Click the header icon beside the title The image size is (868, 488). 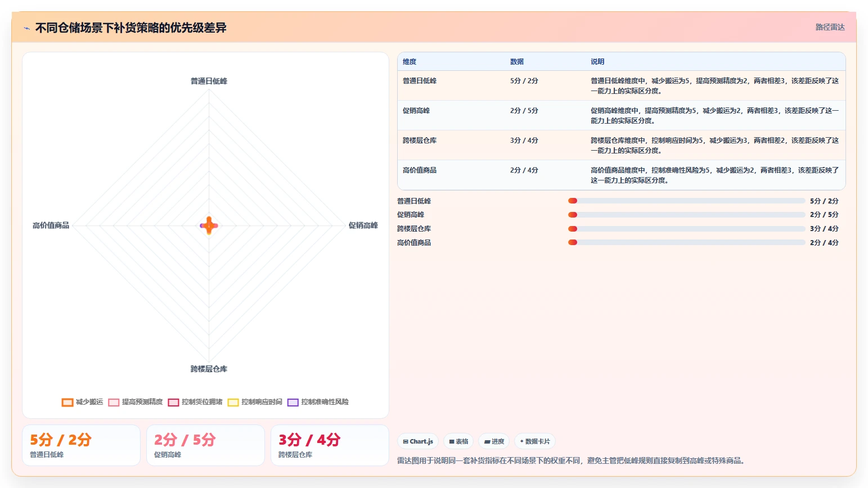pos(26,28)
